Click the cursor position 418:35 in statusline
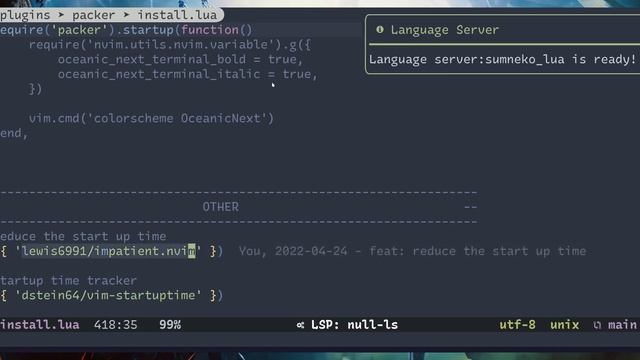640x360 pixels. pos(116,325)
